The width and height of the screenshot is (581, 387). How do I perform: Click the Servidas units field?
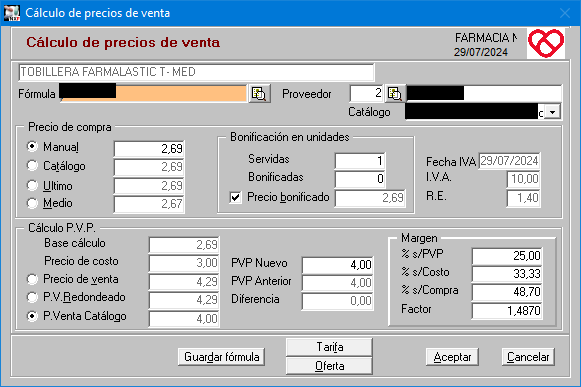tap(360, 161)
